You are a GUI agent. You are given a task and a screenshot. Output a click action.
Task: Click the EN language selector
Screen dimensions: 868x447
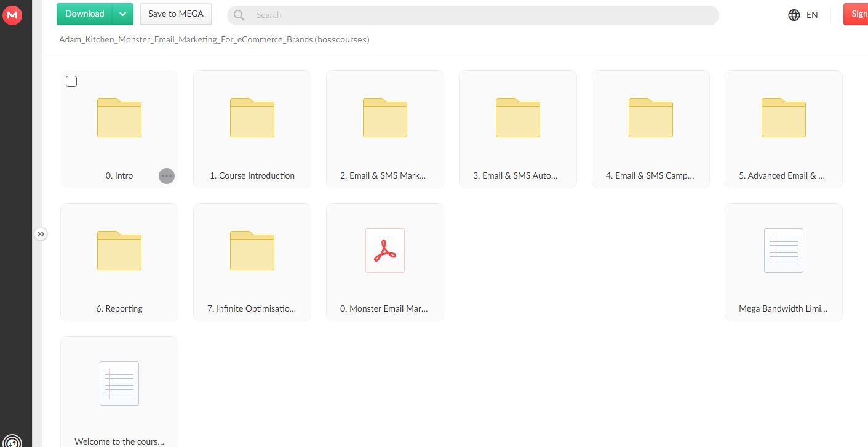coord(812,15)
